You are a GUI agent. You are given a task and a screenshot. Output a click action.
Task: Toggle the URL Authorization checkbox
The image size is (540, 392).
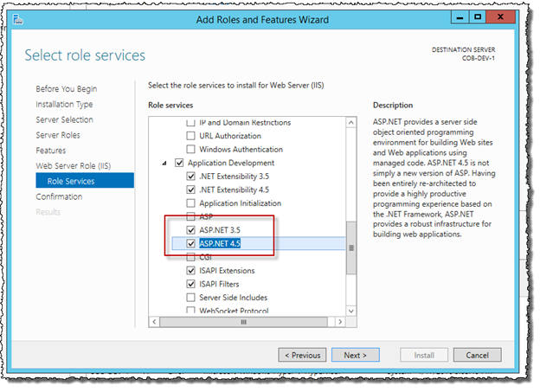point(190,136)
